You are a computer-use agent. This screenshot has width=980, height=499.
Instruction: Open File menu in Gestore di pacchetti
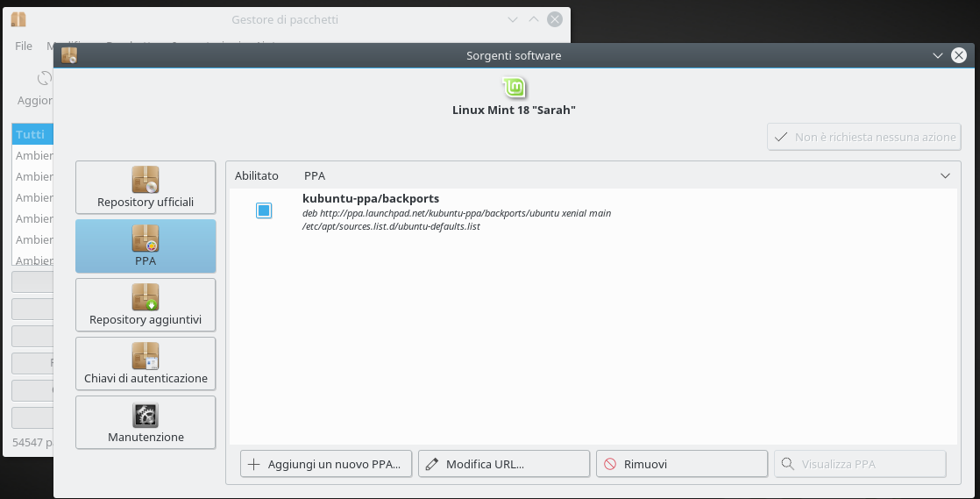tap(24, 46)
